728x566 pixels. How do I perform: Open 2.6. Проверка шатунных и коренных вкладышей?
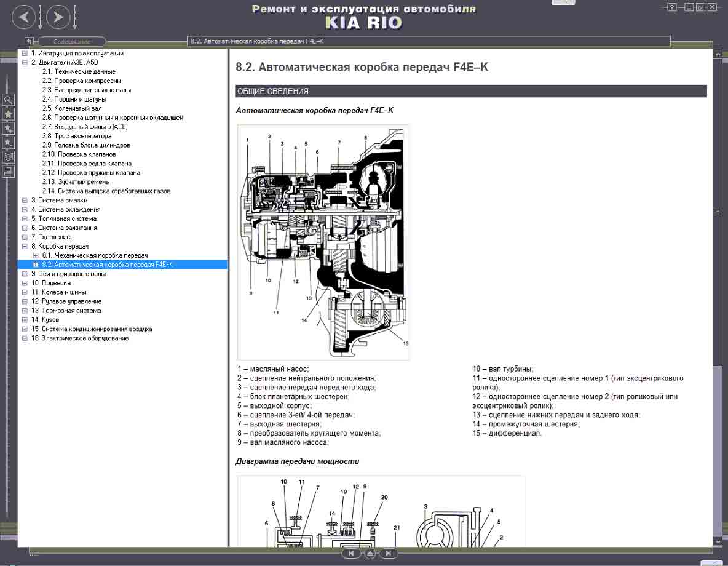point(113,118)
